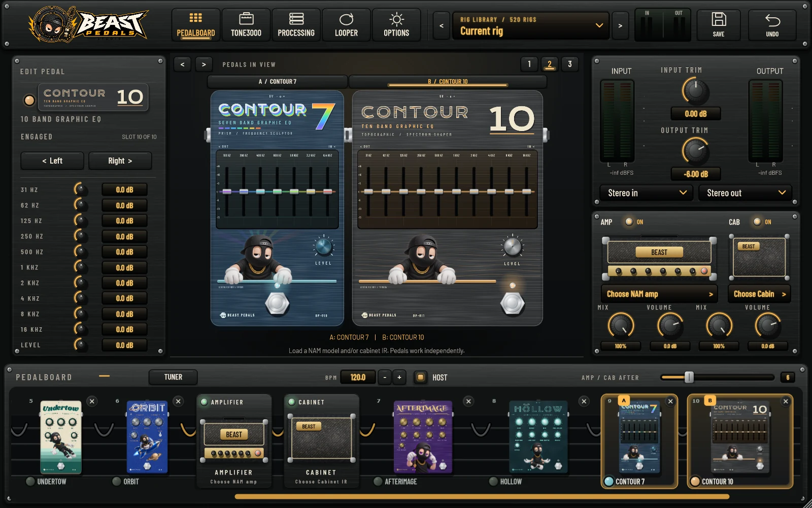This screenshot has width=812, height=508.
Task: Expand the Rig Library dropdown
Action: click(531, 25)
